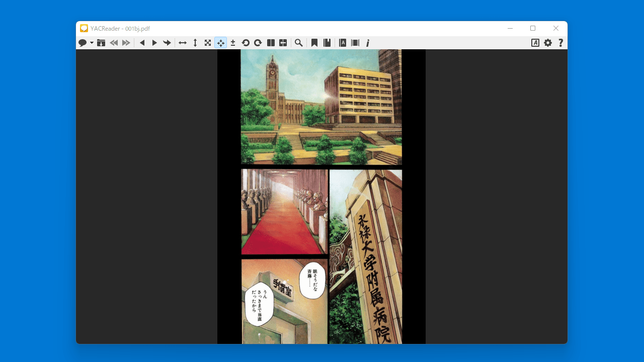Toggle double page manga mode
Screen dimensions: 644x362
pos(283,43)
